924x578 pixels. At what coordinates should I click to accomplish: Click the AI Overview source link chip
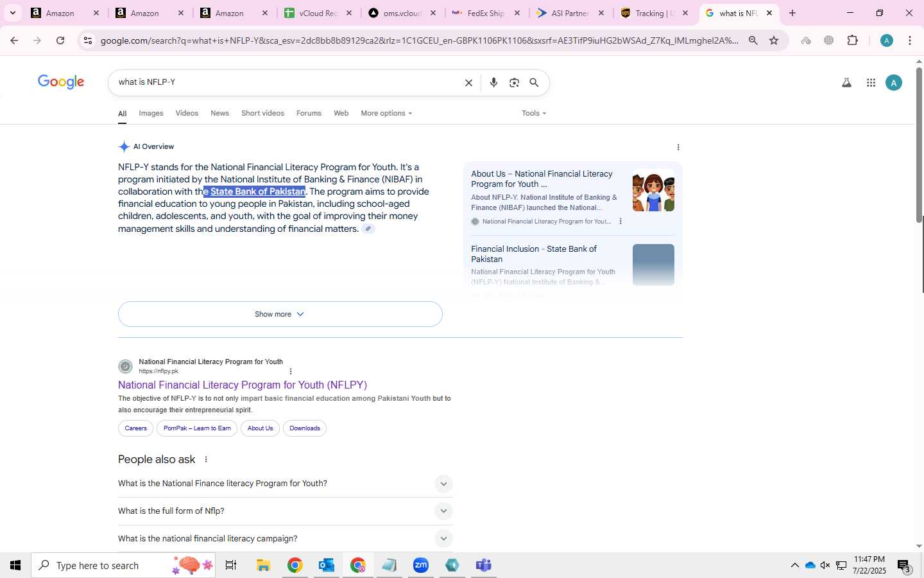pos(368,229)
